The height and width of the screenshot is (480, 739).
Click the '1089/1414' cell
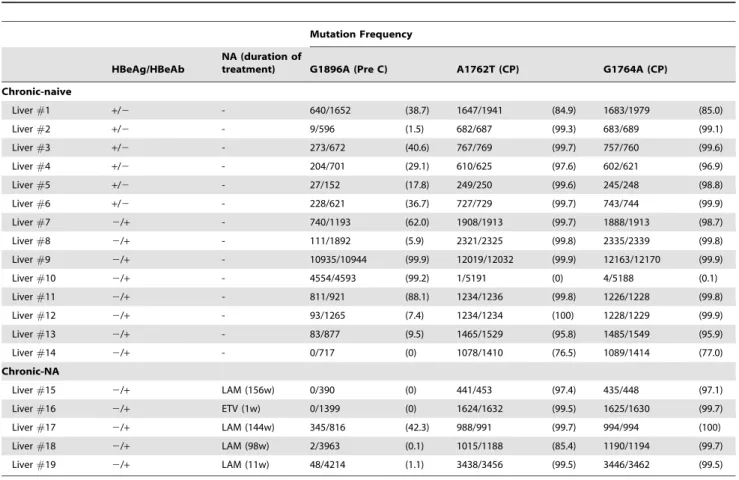626,353
